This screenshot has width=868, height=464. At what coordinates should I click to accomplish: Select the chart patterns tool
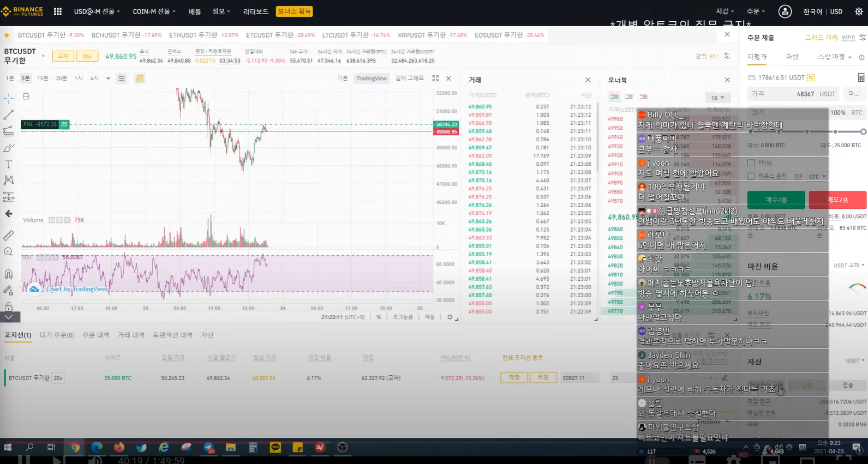coord(9,180)
